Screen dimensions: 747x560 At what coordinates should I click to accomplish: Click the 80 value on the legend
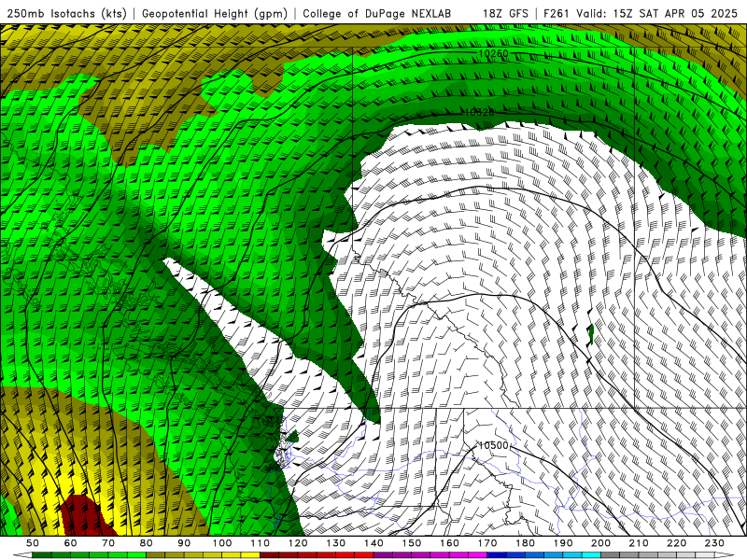(147, 543)
